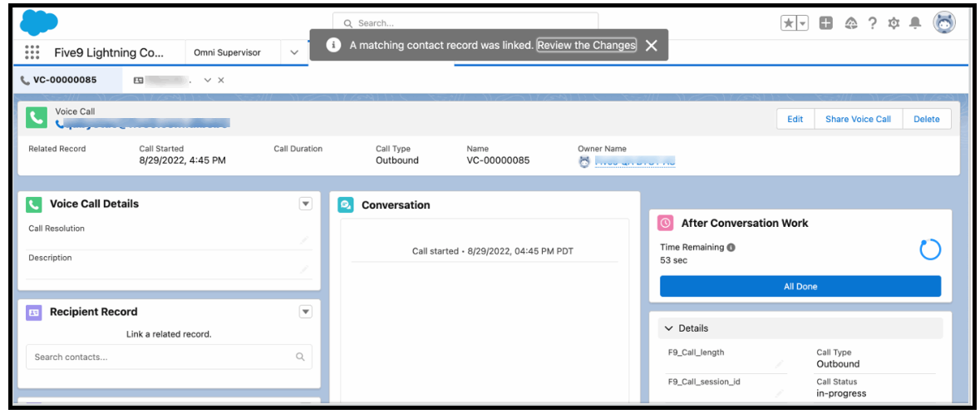Select the blurred contact subtab
980x414 pixels.
pyautogui.click(x=162, y=80)
